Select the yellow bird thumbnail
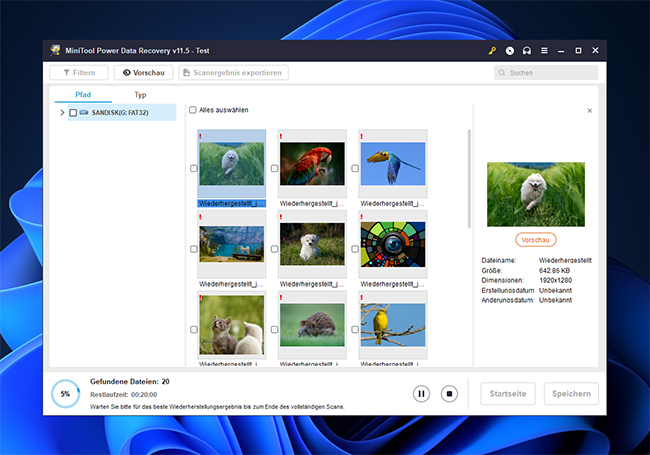Screen dimensions: 650x455 click(393, 325)
